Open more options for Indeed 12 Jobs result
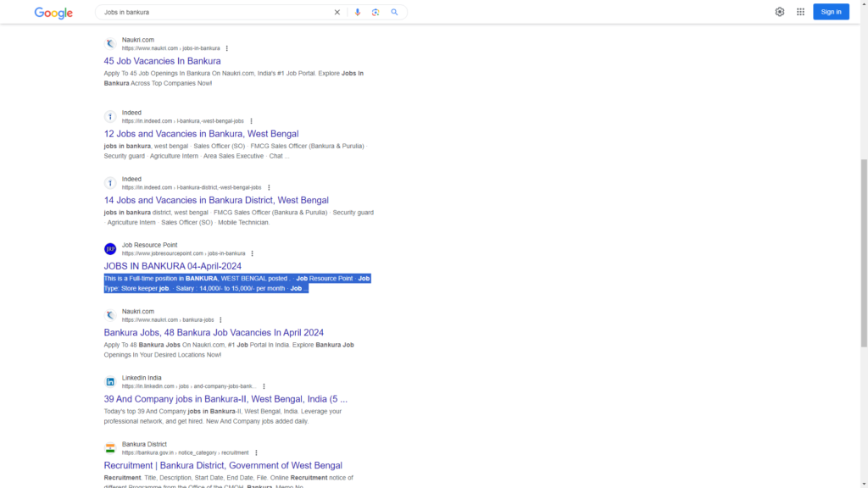 pyautogui.click(x=251, y=121)
